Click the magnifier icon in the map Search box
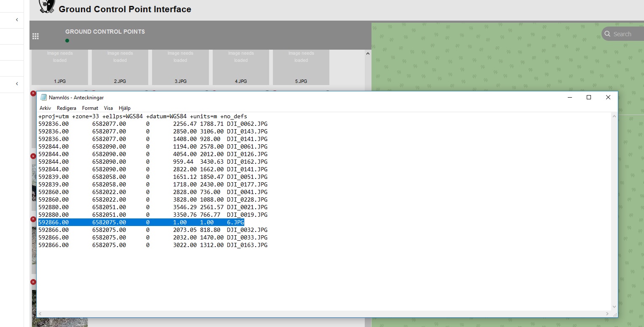 point(607,34)
